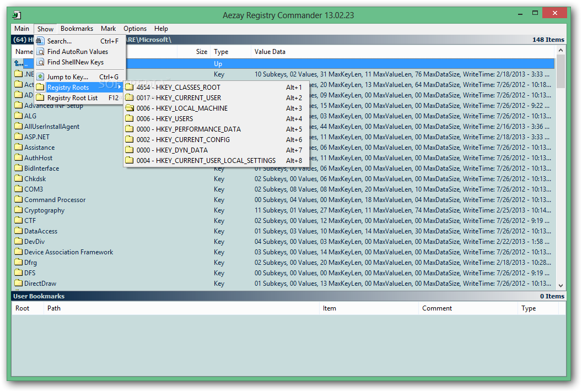Click the Jump to Key icon
The image size is (582, 392).
click(40, 77)
